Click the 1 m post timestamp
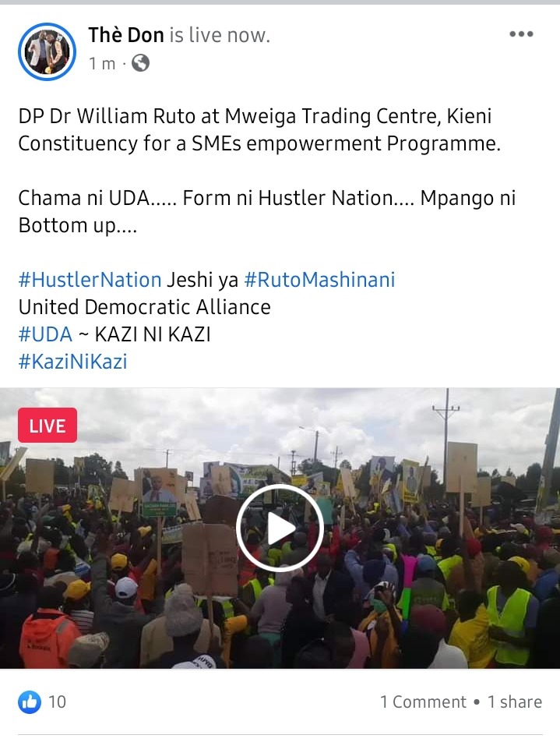The width and height of the screenshot is (560, 742). (x=102, y=63)
